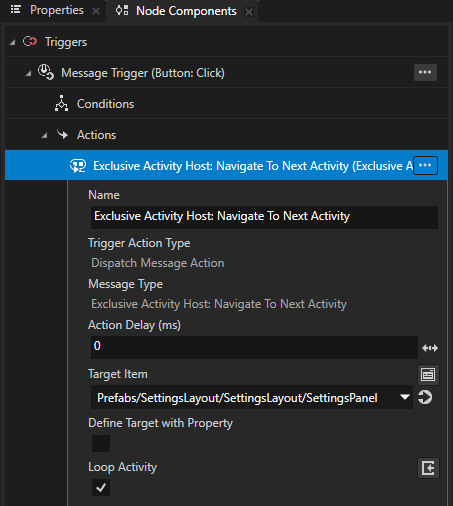
Task: Open the Target Item browse dialog icon
Action: click(428, 374)
